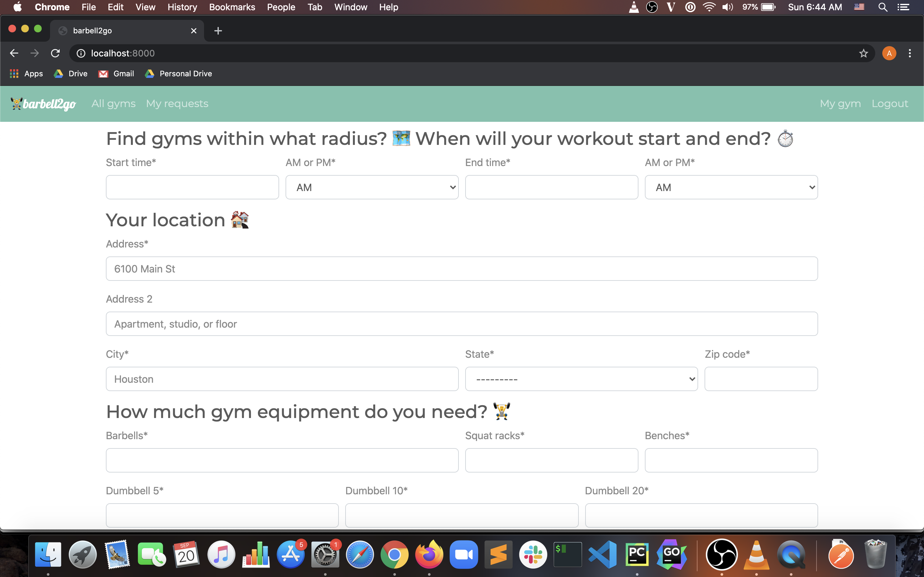Click into the Zip code field
The image size is (924, 577).
(761, 379)
